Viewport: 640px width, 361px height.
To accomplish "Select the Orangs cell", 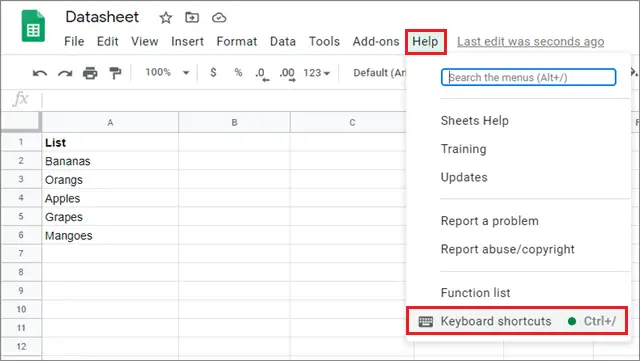I will [x=110, y=180].
